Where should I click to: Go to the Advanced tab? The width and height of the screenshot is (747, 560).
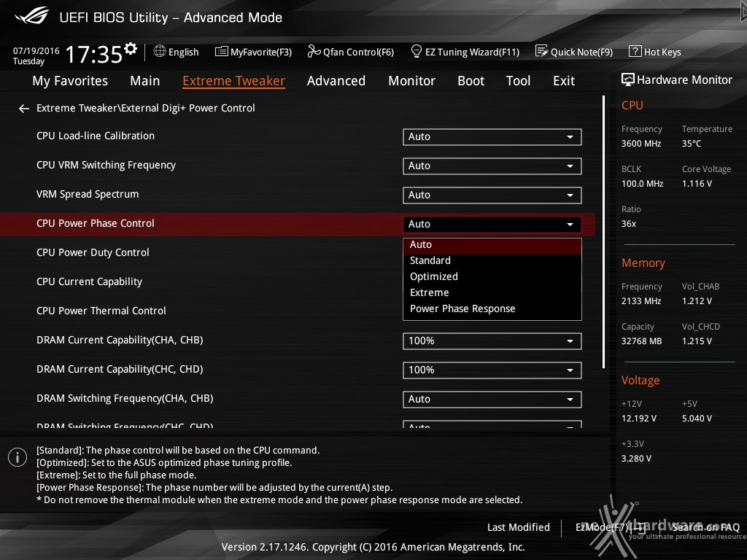[336, 81]
